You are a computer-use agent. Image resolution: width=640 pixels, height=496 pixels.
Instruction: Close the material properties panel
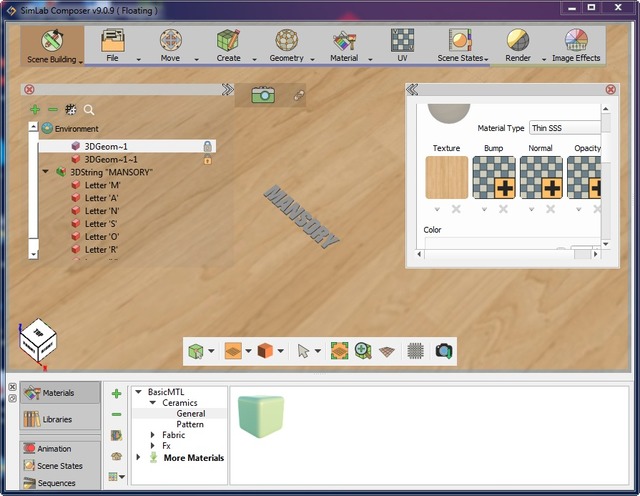(611, 89)
